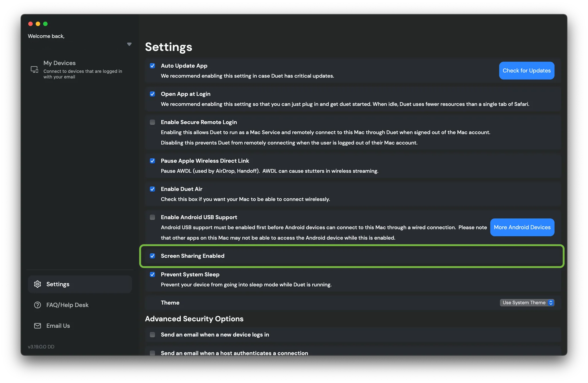Screen dimensions: 588x383
Task: Go to FAQ/Help Desk
Action: [67, 305]
